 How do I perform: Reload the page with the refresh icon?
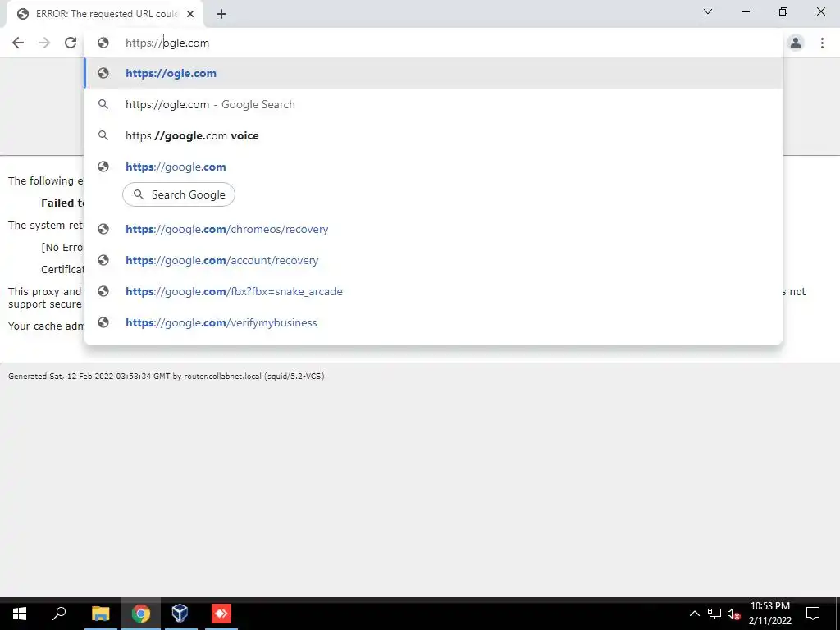71,43
